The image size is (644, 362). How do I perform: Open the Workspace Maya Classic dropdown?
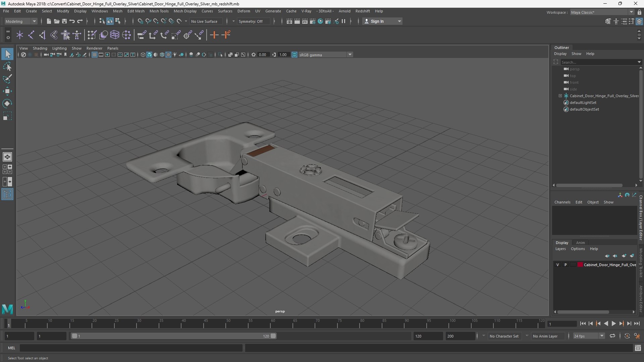click(602, 12)
